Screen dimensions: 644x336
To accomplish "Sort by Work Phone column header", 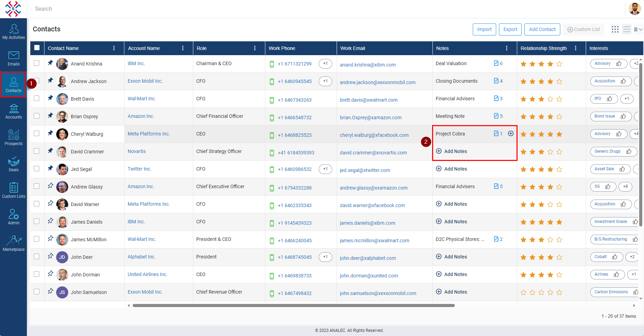I will (x=282, y=48).
